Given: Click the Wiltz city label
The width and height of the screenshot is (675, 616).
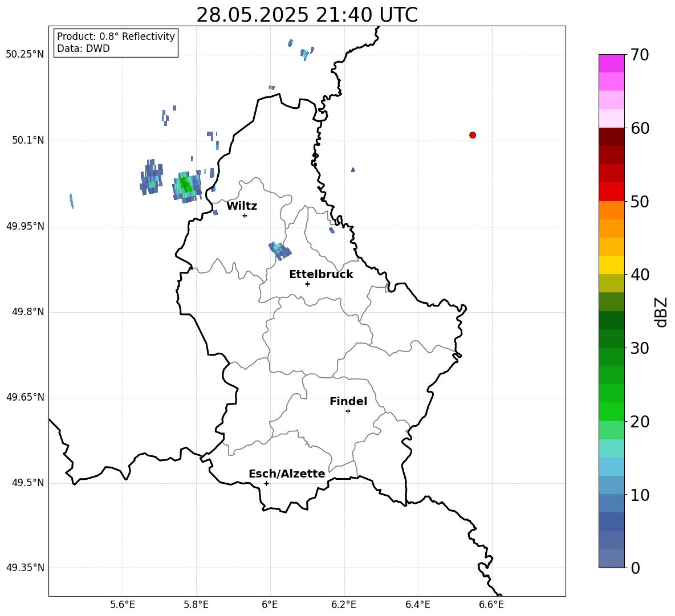Looking at the screenshot, I should [x=242, y=206].
